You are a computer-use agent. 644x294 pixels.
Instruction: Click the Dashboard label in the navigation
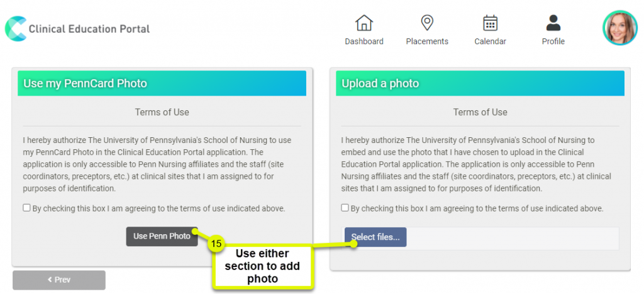[364, 42]
